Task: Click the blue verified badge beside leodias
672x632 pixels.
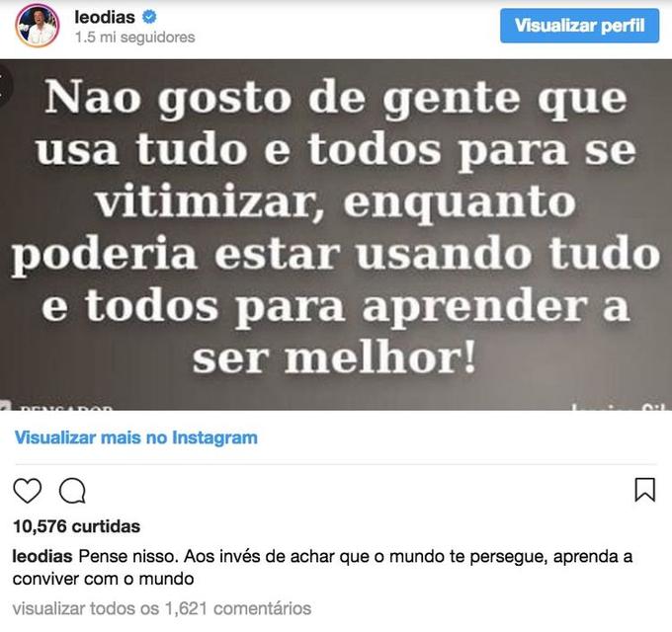Action: [149, 17]
